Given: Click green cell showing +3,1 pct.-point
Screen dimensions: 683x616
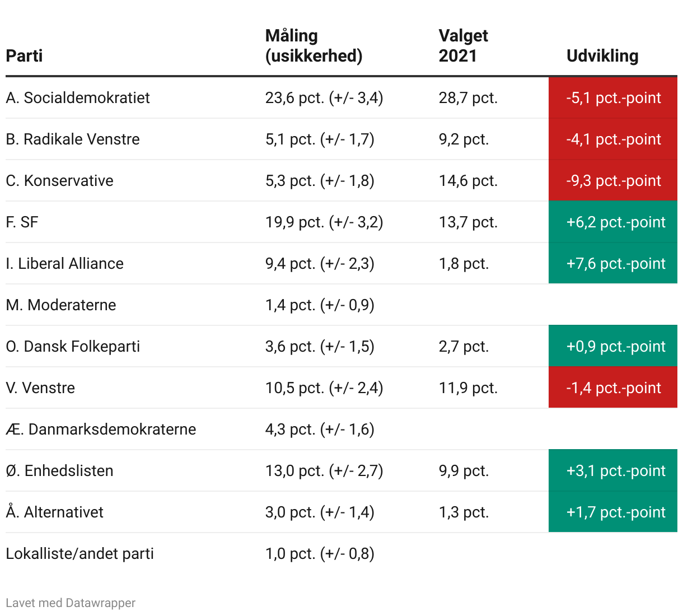Looking at the screenshot, I should pyautogui.click(x=613, y=470).
